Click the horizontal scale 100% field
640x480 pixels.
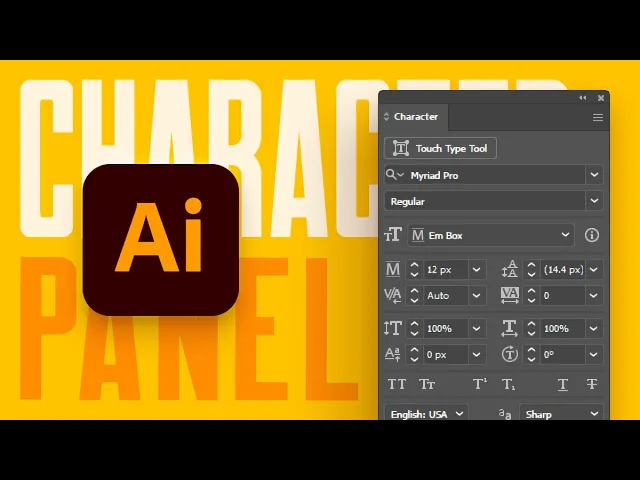pos(562,329)
